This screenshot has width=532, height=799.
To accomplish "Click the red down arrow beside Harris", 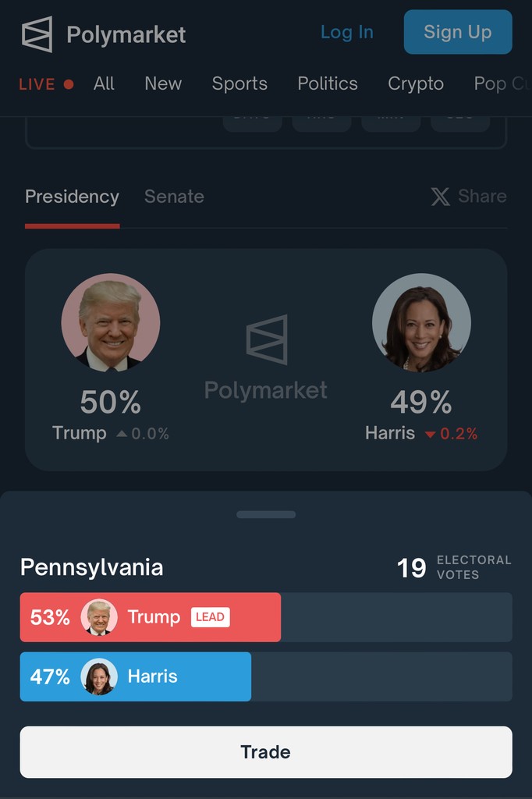I will pyautogui.click(x=430, y=435).
